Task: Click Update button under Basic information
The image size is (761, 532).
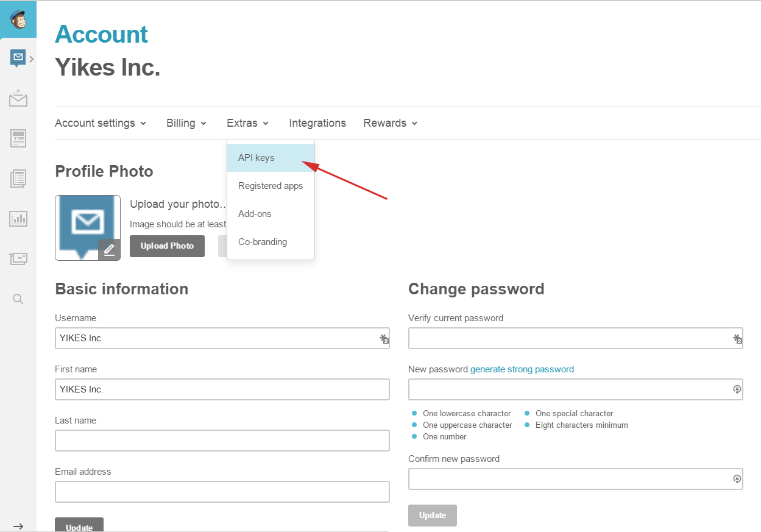Action: pos(79,525)
